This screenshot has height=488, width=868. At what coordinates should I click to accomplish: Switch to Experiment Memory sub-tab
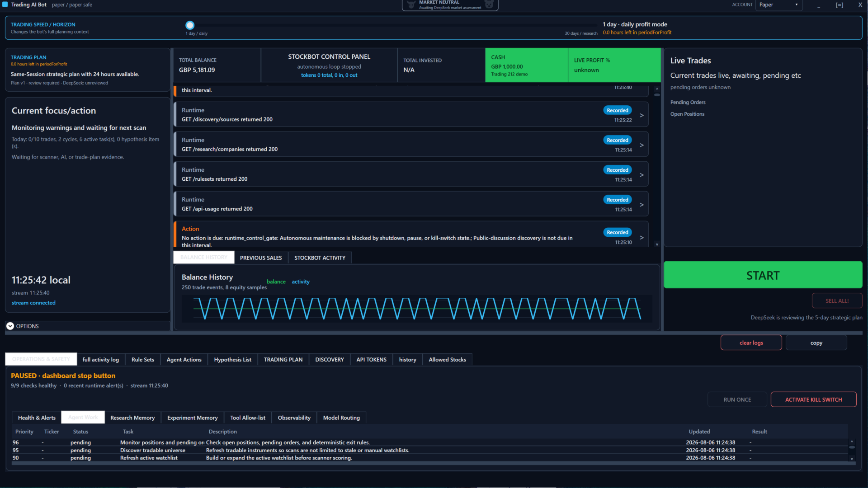point(193,418)
